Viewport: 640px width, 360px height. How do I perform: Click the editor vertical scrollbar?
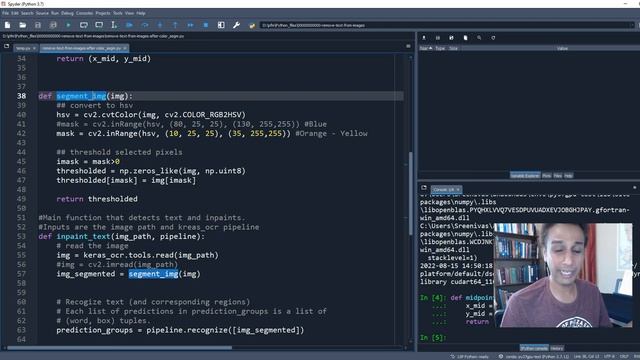coord(410,193)
